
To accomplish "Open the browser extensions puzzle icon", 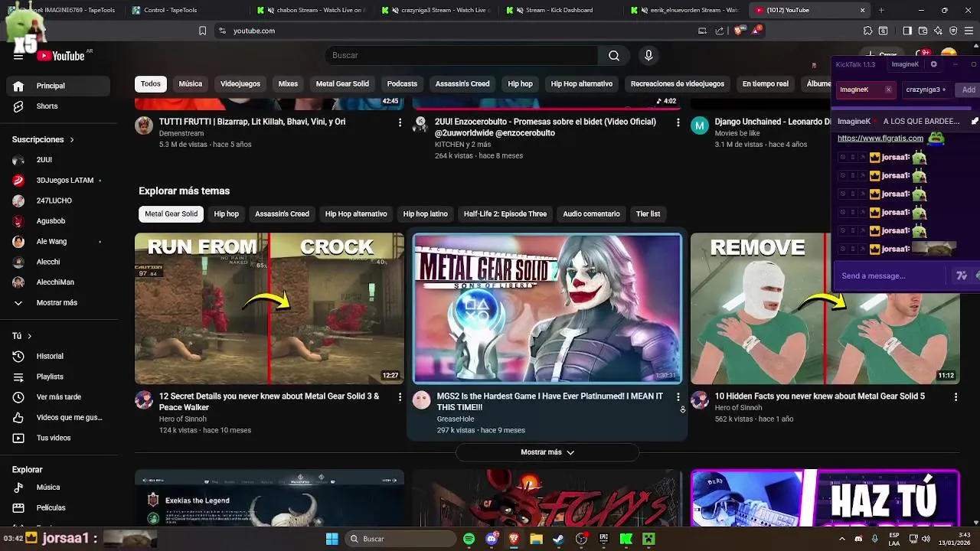I will (x=867, y=31).
